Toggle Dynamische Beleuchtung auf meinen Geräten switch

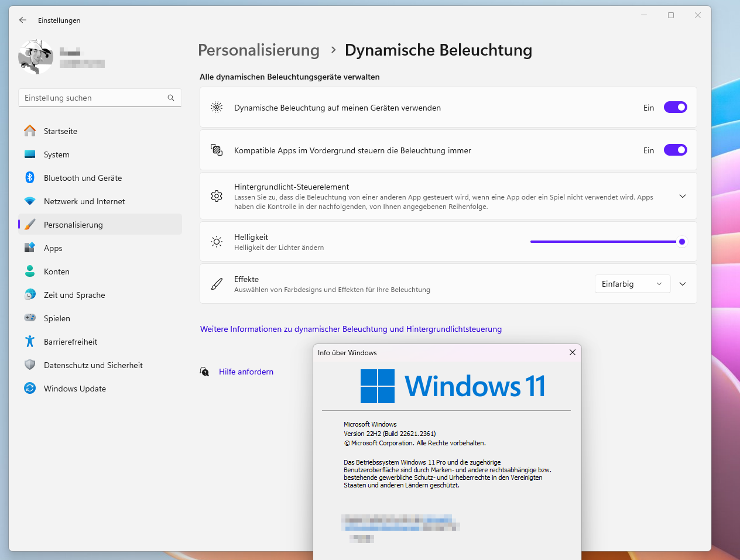(x=675, y=107)
